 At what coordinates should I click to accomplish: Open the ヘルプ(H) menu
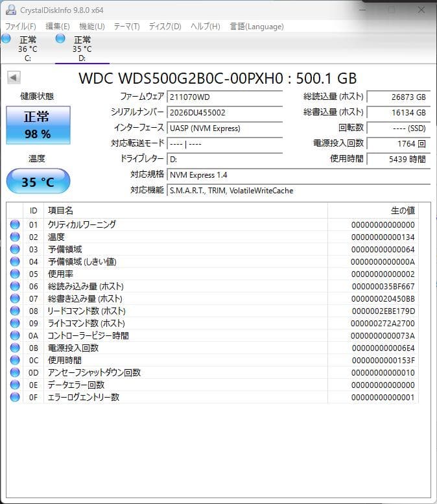[206, 27]
